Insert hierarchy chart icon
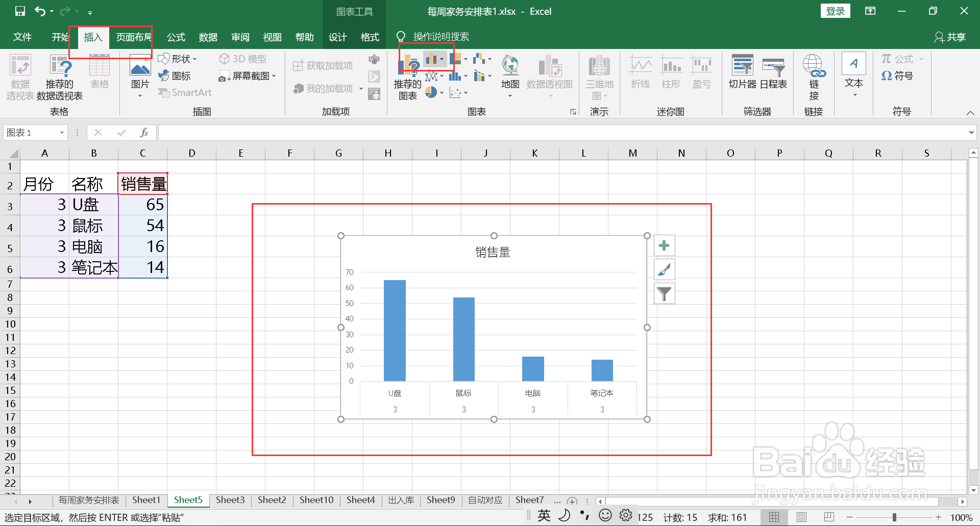980x526 pixels. point(455,59)
